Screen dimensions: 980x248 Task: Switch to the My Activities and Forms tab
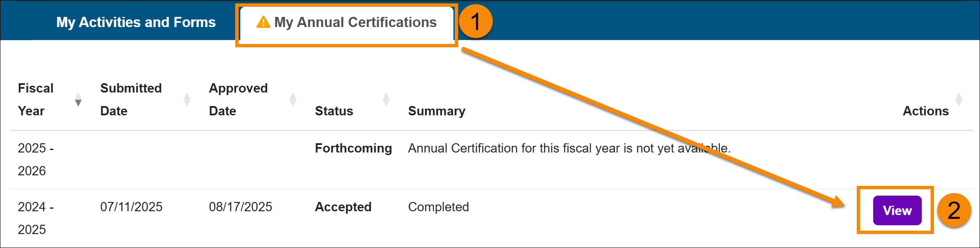point(136,22)
